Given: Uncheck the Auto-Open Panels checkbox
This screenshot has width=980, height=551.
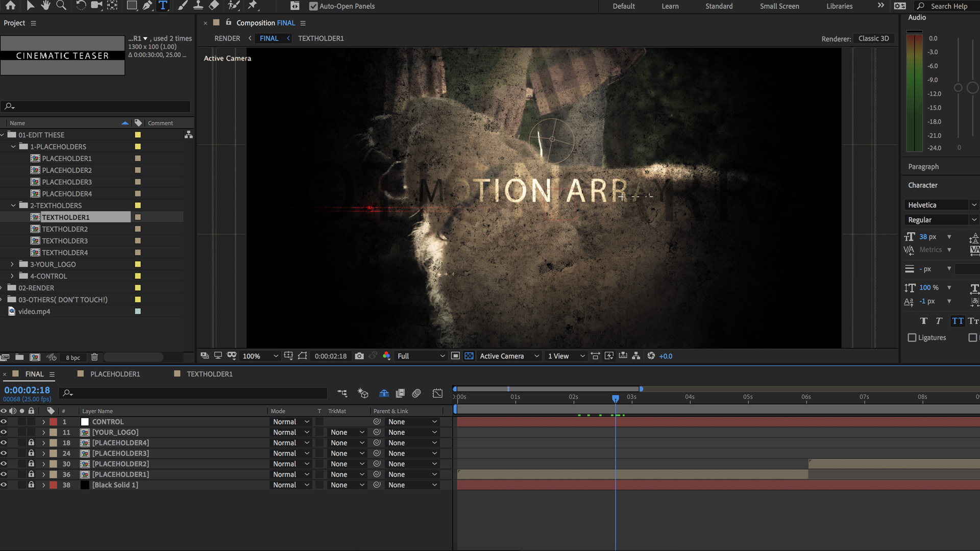Looking at the screenshot, I should click(313, 6).
